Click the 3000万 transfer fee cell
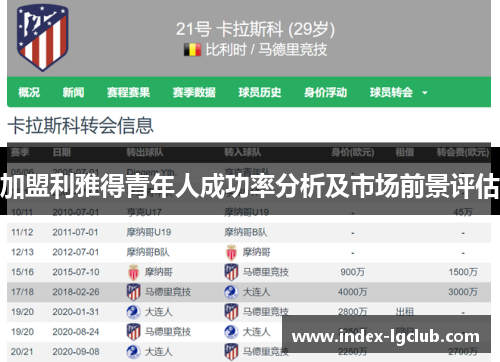Image resolution: width=500 pixels, height=362 pixels. [x=463, y=292]
